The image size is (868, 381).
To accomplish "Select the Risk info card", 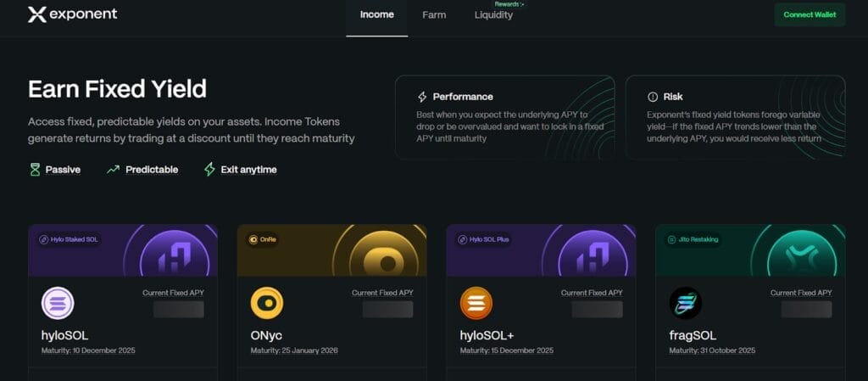I will coord(735,117).
